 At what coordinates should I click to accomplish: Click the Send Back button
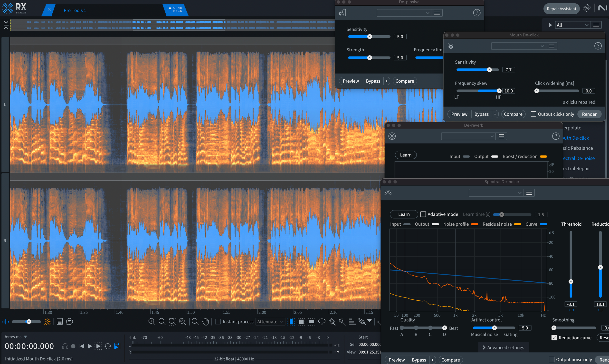point(176,10)
